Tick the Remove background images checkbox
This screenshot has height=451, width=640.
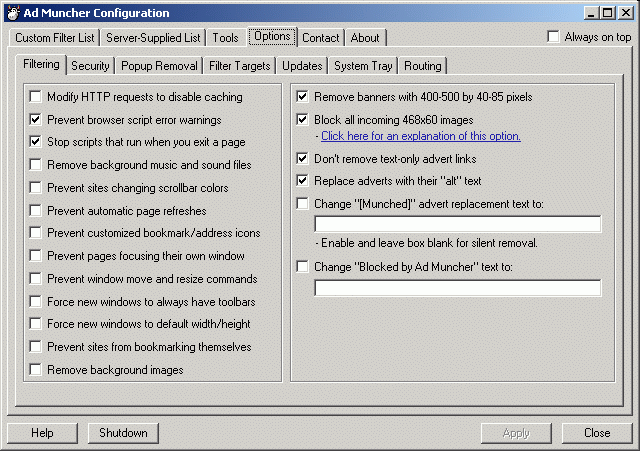tap(36, 369)
